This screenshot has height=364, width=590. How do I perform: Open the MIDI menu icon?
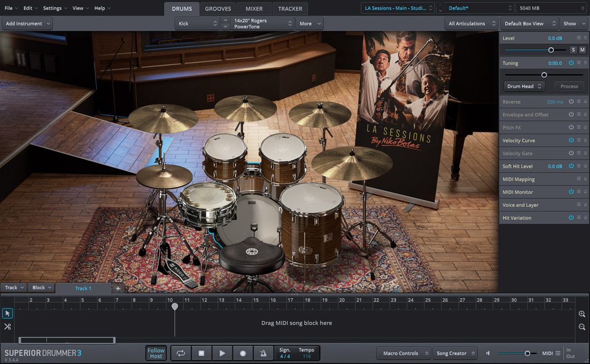(x=558, y=353)
